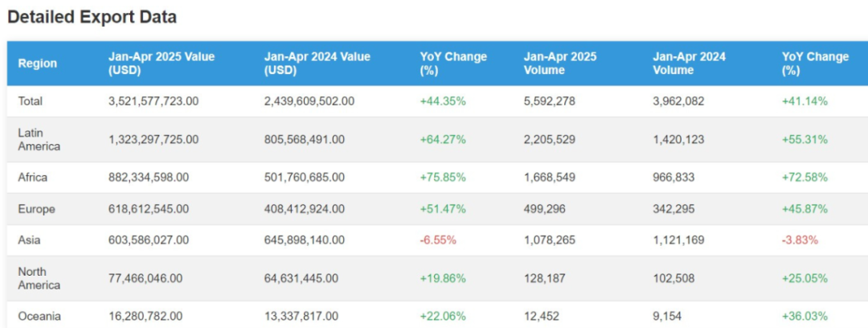Select the 'Asia' region cell
This screenshot has height=328, width=868.
30,240
